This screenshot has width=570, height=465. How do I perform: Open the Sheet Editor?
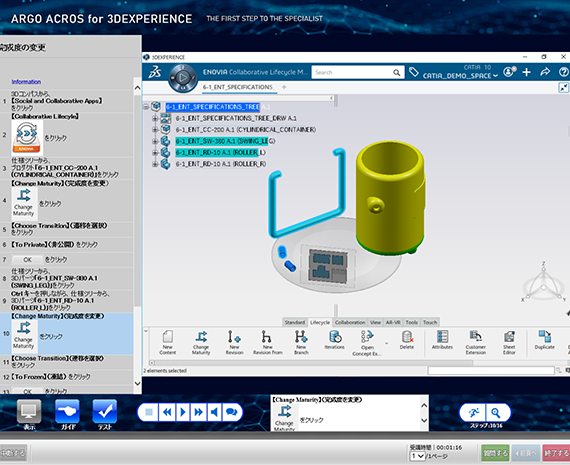(x=509, y=342)
